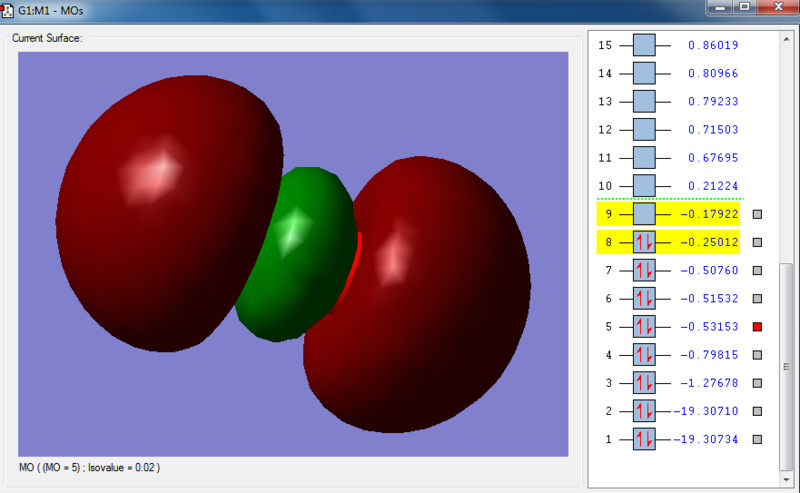Click the occupancy box for orbital 13
The width and height of the screenshot is (800, 493).
click(644, 102)
